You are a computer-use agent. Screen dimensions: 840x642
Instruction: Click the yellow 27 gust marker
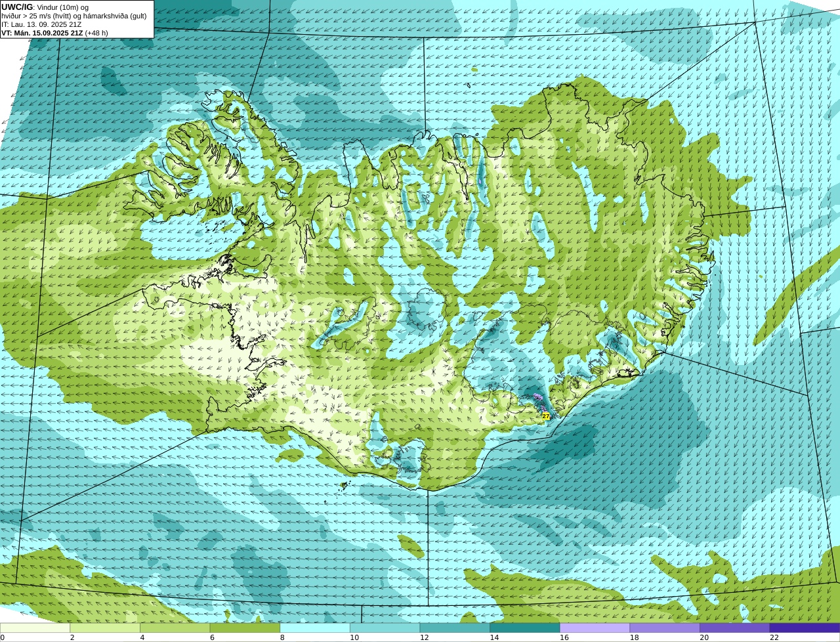coord(545,416)
